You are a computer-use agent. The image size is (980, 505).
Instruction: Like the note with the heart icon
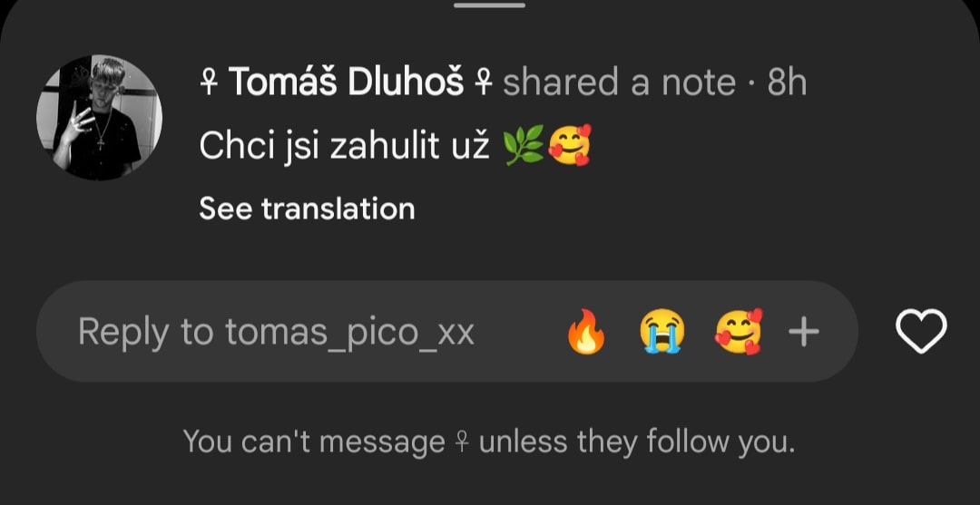(921, 332)
